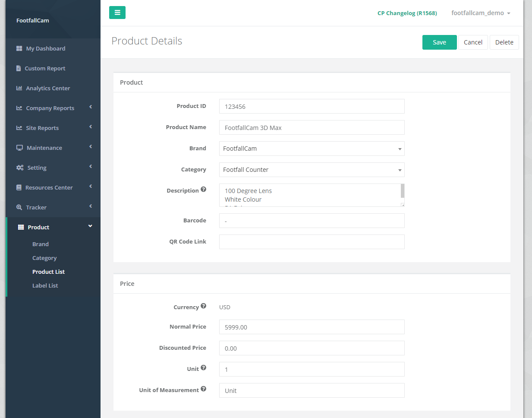This screenshot has height=418, width=532.
Task: Click the Normal Price input field
Action: 312,327
